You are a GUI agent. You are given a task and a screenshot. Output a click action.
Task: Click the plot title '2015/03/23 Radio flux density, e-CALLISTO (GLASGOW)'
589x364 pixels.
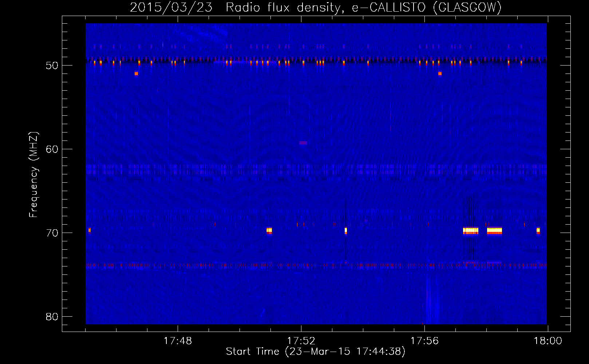pos(316,7)
